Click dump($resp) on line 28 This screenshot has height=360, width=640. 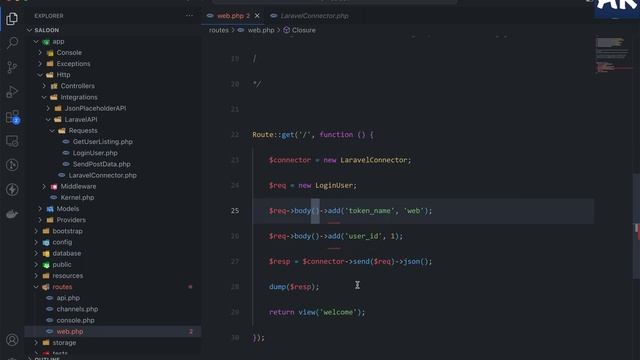point(294,287)
